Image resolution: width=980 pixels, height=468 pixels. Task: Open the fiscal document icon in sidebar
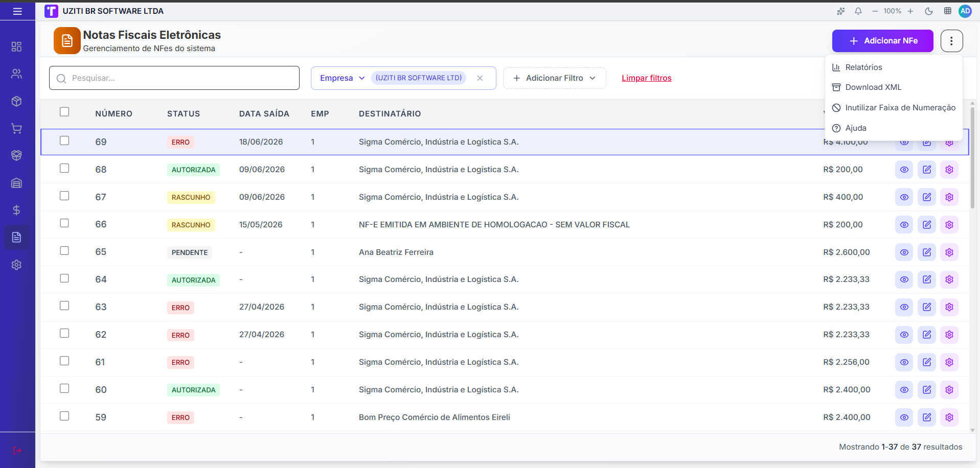16,237
